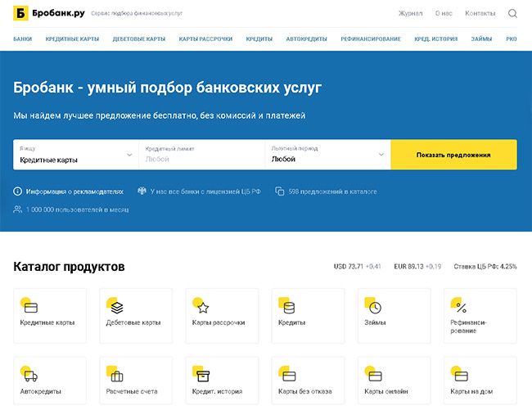This screenshot has width=532, height=410.
Task: Click the Бробанк.ру logo icon
Action: pos(20,13)
